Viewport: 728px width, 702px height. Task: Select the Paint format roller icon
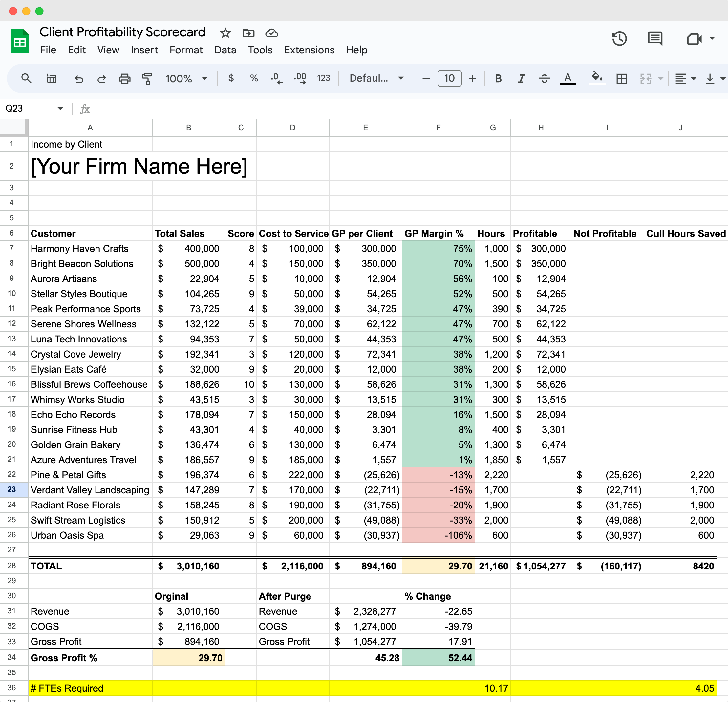[147, 79]
